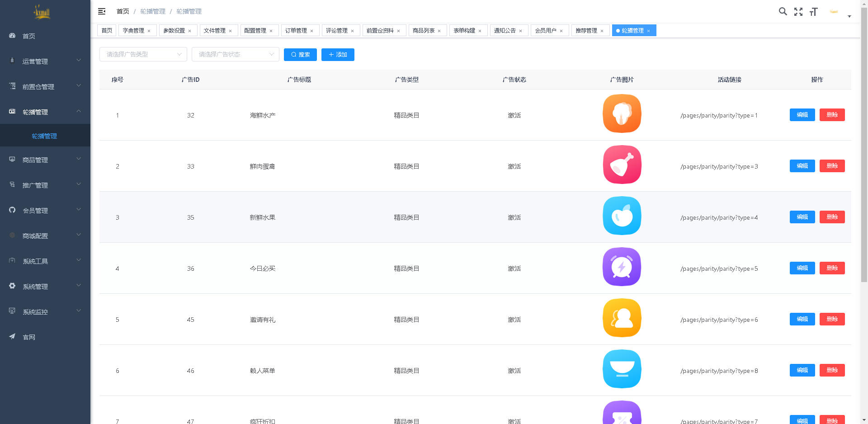Viewport: 868px width, 424px height.
Task: Click the sidebar collapse icon above breadcrumb
Action: pos(101,11)
